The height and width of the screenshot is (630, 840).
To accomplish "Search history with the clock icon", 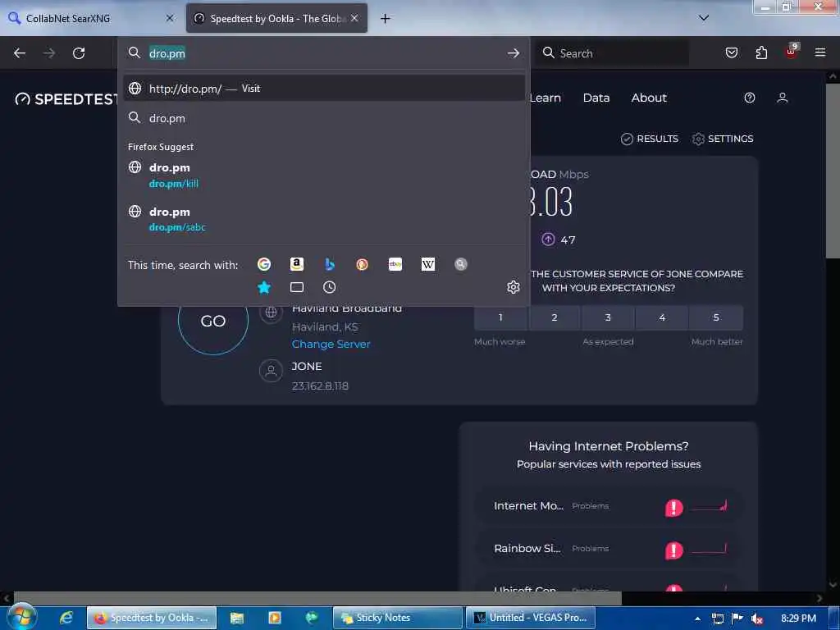I will pyautogui.click(x=330, y=288).
